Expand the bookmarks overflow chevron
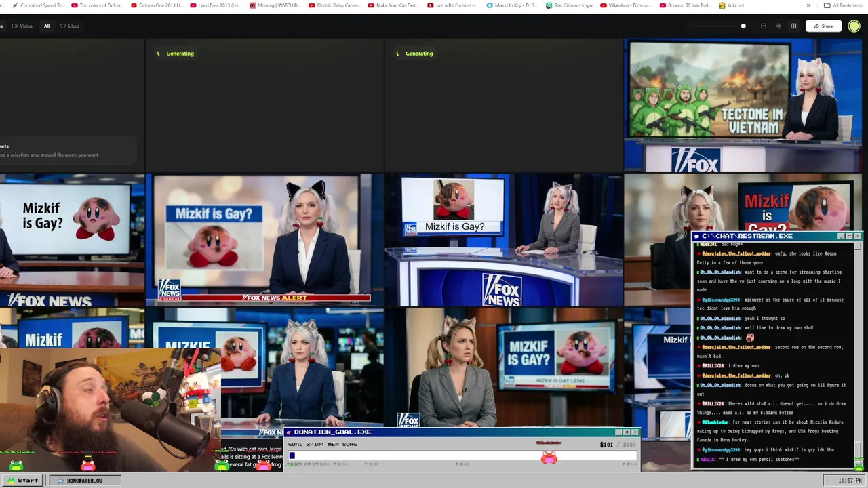This screenshot has width=868, height=488. coord(808,5)
